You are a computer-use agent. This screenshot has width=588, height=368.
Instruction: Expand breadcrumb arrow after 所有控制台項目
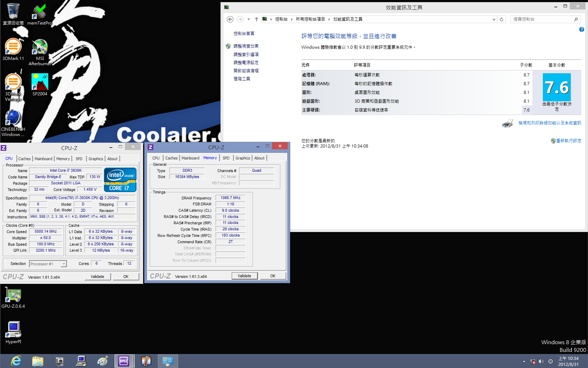(329, 19)
